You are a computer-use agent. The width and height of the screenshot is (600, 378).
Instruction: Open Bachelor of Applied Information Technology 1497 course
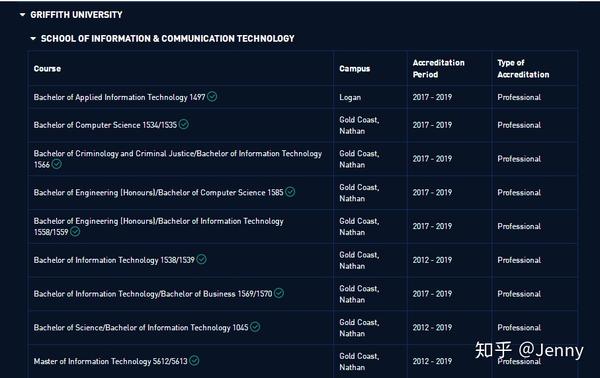pos(119,97)
